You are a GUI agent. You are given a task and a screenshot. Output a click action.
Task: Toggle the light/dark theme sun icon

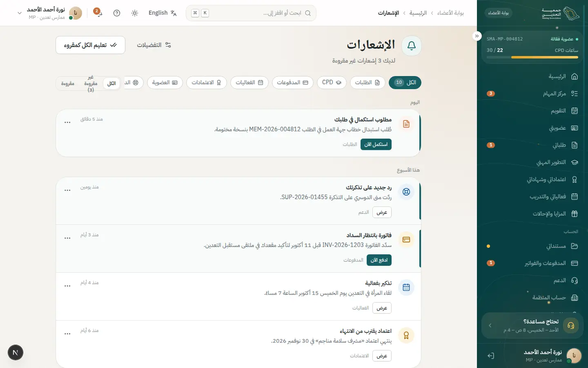[x=135, y=13]
